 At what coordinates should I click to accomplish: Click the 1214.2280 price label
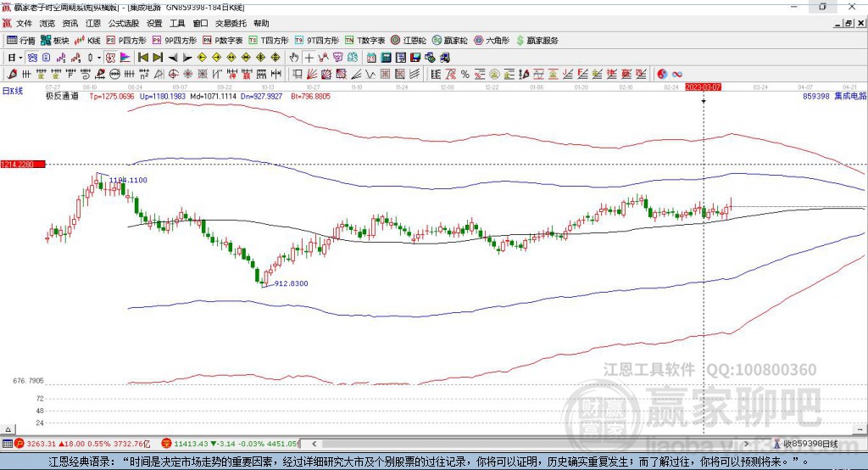coord(23,164)
